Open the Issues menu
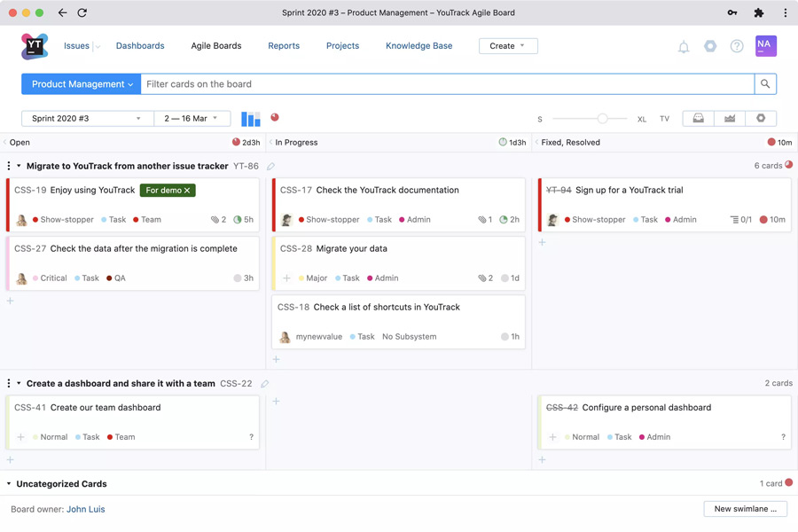The width and height of the screenshot is (798, 532). pyautogui.click(x=76, y=46)
